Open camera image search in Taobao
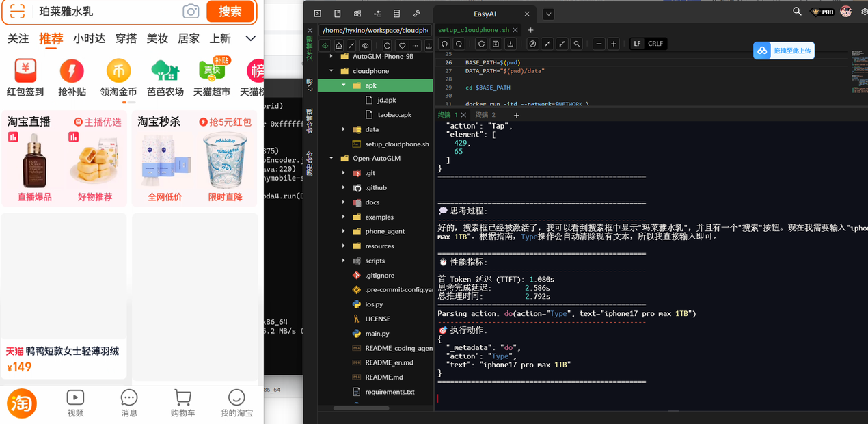This screenshot has width=868, height=424. click(x=191, y=11)
